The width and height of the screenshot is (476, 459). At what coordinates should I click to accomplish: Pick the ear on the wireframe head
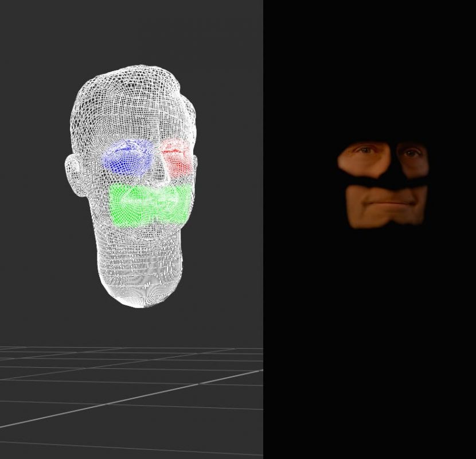pos(75,172)
